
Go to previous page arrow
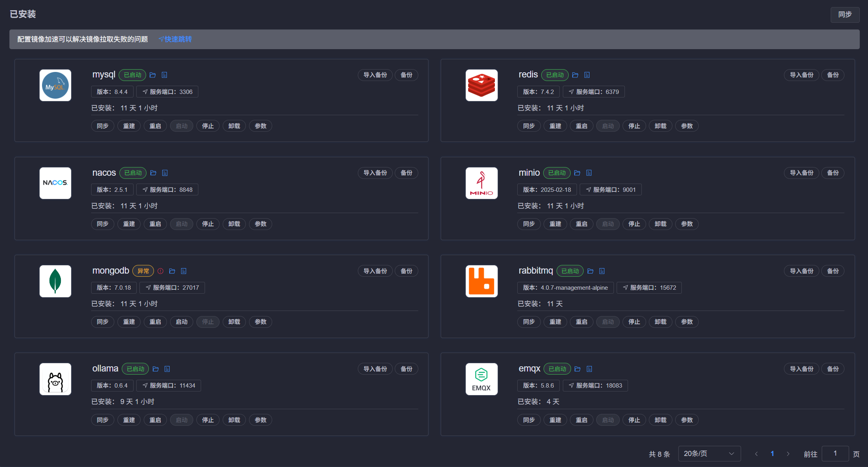(756, 454)
